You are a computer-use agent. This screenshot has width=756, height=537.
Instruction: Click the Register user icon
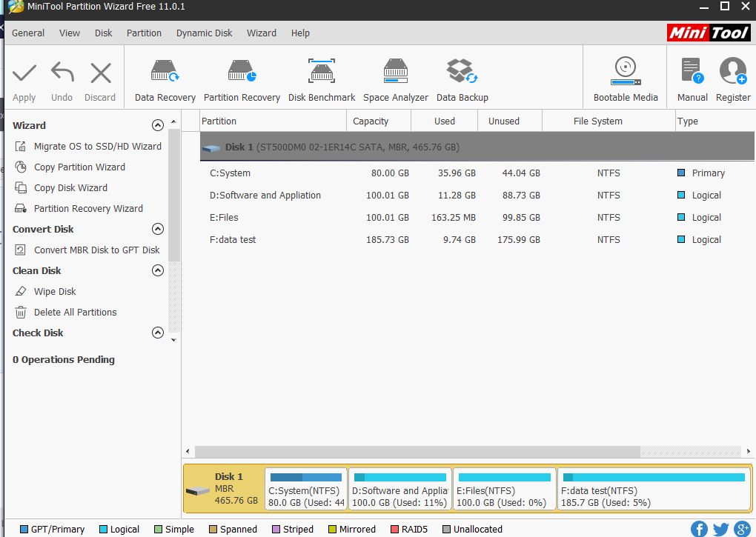click(733, 71)
